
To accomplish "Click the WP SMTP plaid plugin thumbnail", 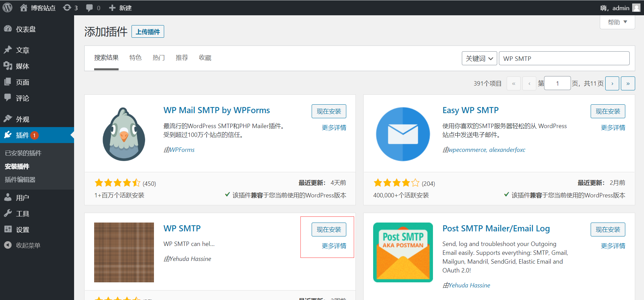I will [124, 252].
